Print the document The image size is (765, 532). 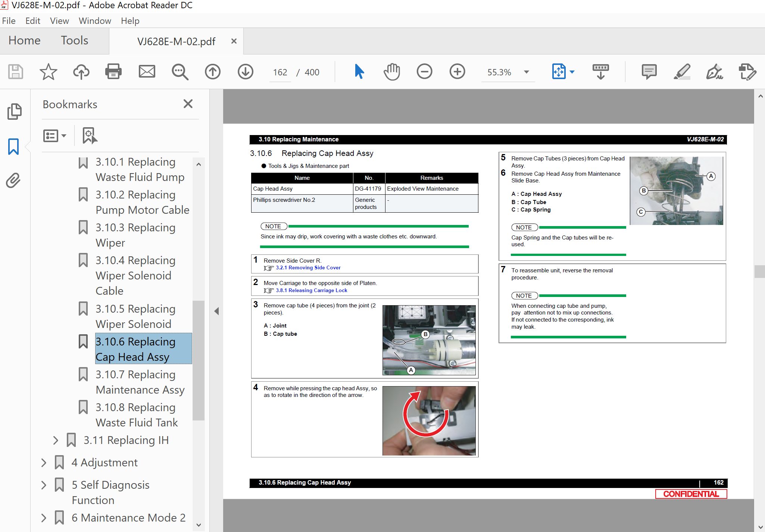tap(113, 72)
